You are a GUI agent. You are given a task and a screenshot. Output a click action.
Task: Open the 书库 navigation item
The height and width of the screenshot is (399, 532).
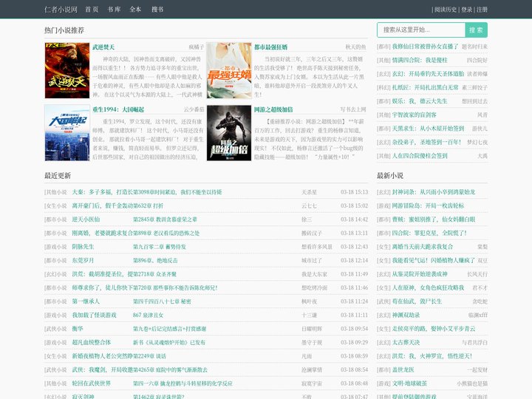114,10
